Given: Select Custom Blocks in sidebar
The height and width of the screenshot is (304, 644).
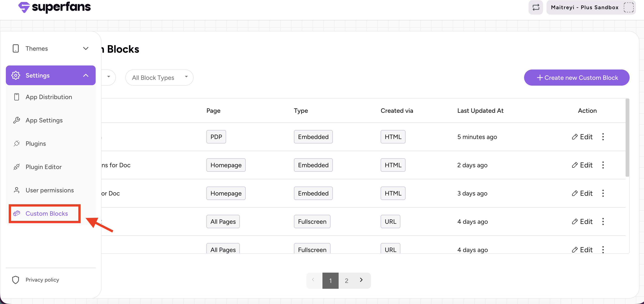Looking at the screenshot, I should point(46,213).
